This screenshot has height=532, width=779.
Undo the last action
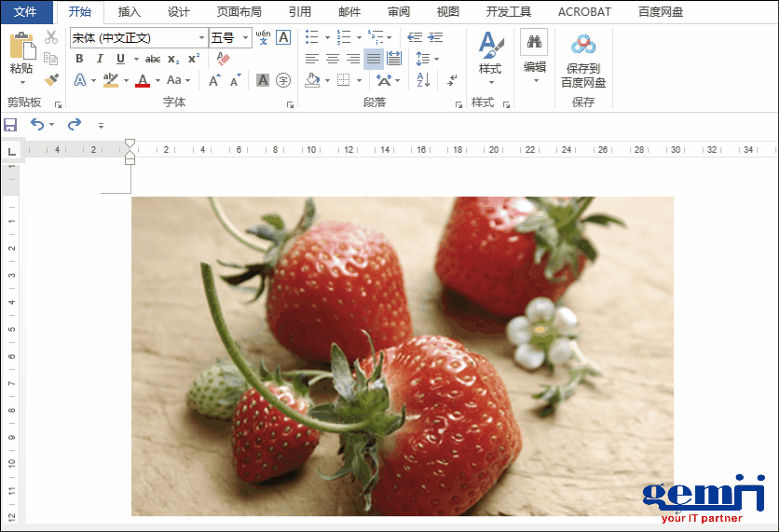click(36, 124)
